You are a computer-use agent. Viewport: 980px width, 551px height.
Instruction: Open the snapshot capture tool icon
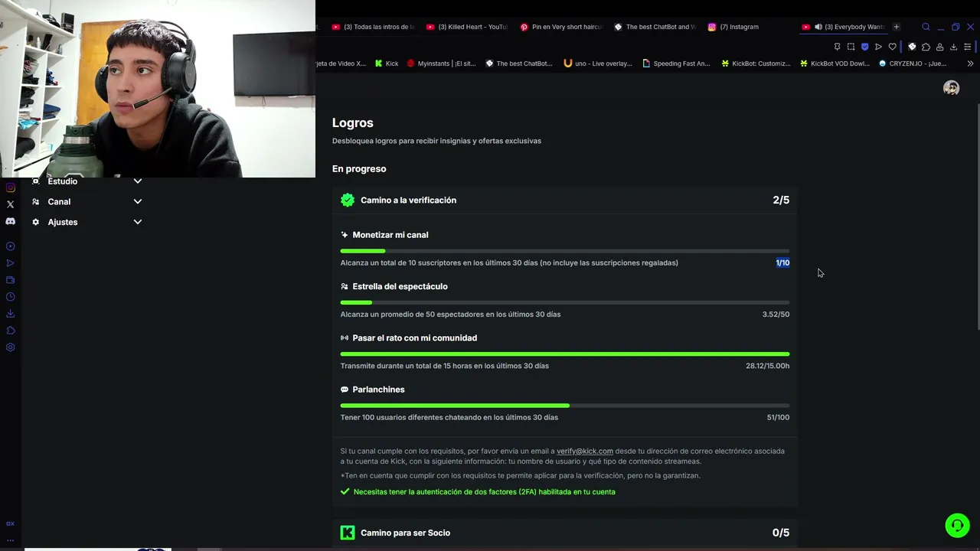[851, 47]
